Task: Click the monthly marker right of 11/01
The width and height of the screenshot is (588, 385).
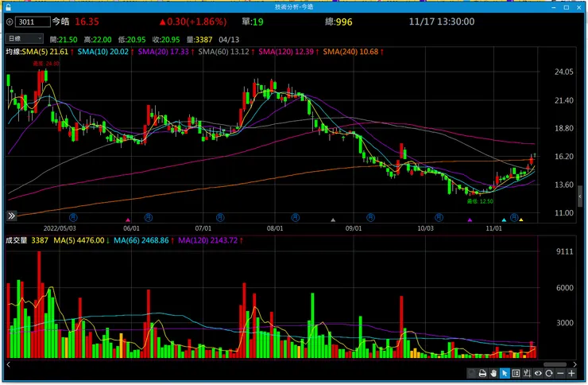Action: pos(514,217)
